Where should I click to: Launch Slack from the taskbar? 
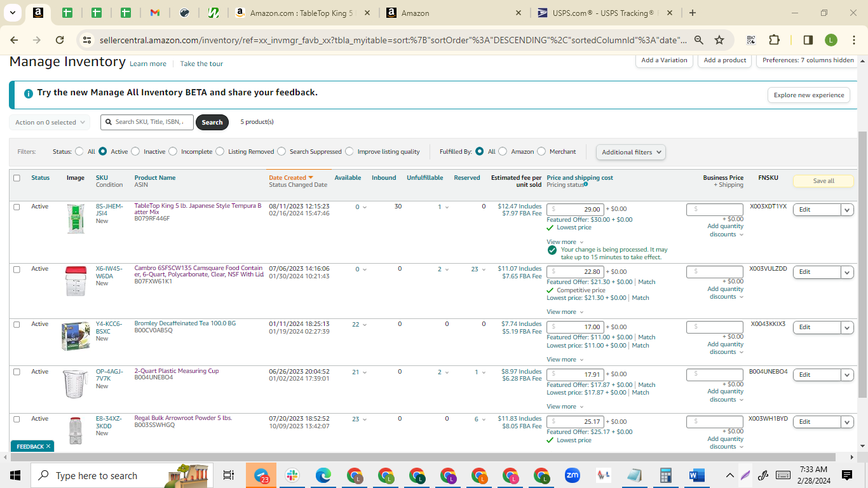coord(292,475)
